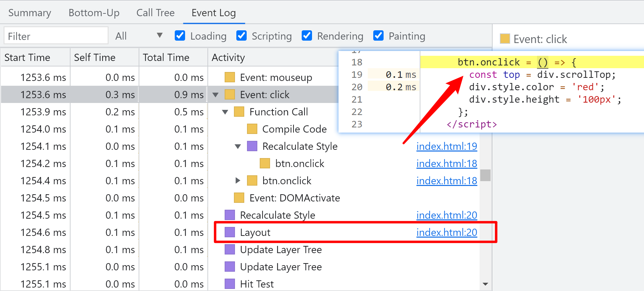Open the index.html:19 link
Image resolution: width=644 pixels, height=291 pixels.
point(447,146)
